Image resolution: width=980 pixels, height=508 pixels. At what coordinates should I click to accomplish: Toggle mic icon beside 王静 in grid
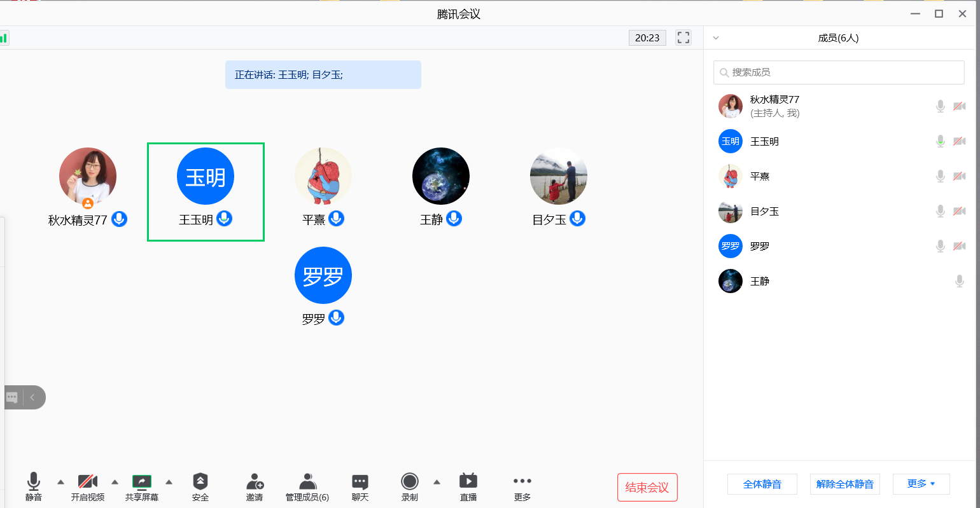454,219
